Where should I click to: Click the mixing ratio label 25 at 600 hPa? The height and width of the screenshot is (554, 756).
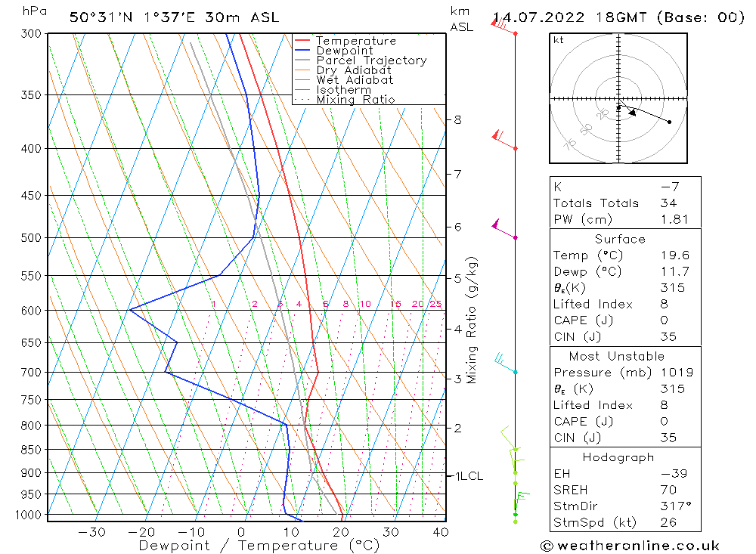tap(435, 304)
